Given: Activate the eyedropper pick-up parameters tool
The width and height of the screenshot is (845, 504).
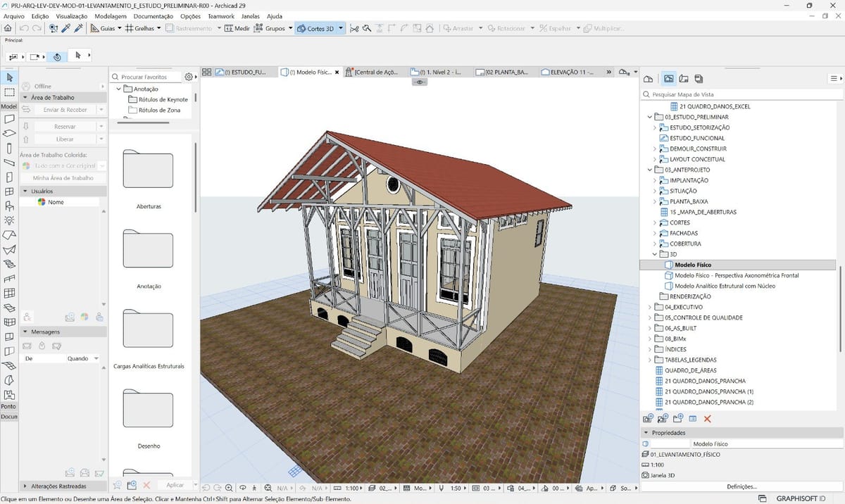Looking at the screenshot, I should [x=66, y=28].
